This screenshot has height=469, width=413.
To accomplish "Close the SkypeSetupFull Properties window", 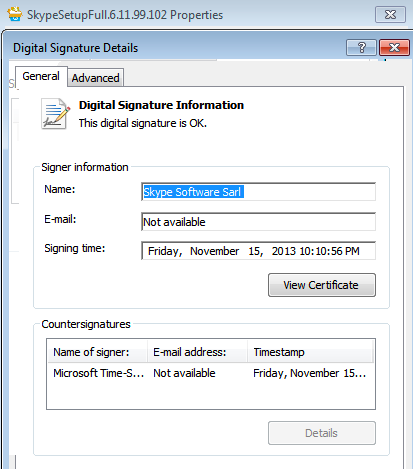I will [x=390, y=15].
